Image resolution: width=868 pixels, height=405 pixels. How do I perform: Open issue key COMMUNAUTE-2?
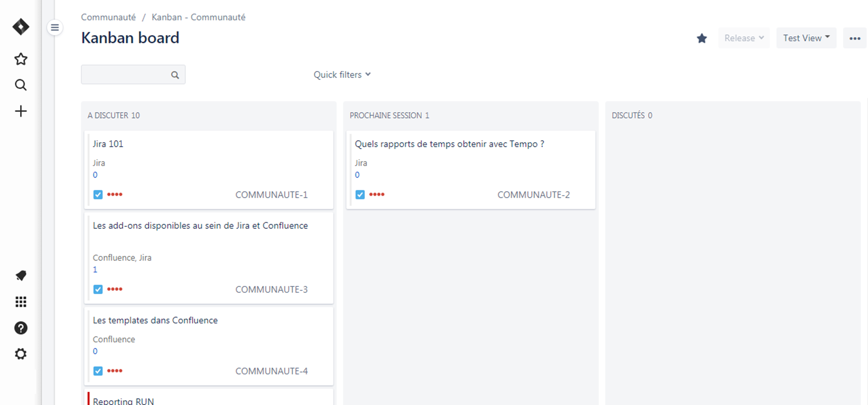coord(534,195)
